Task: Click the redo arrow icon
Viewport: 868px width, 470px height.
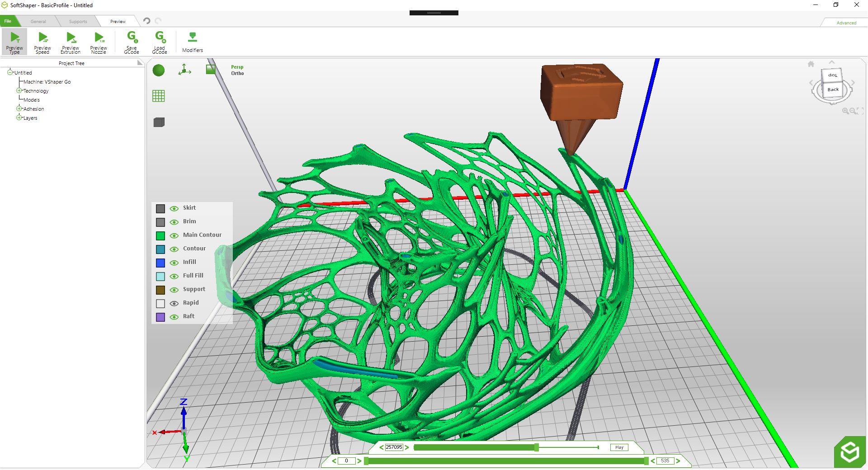Action: pyautogui.click(x=158, y=21)
